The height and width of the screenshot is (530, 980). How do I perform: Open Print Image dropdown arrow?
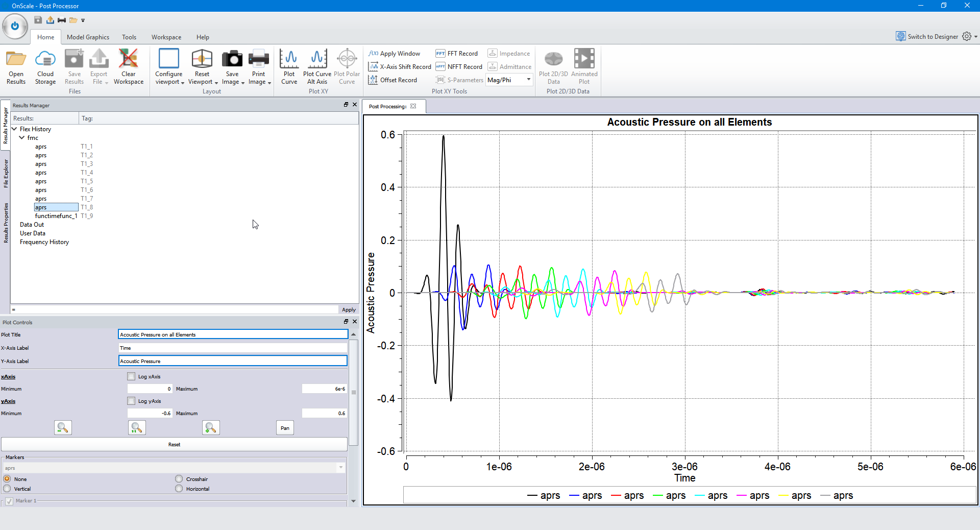point(269,83)
